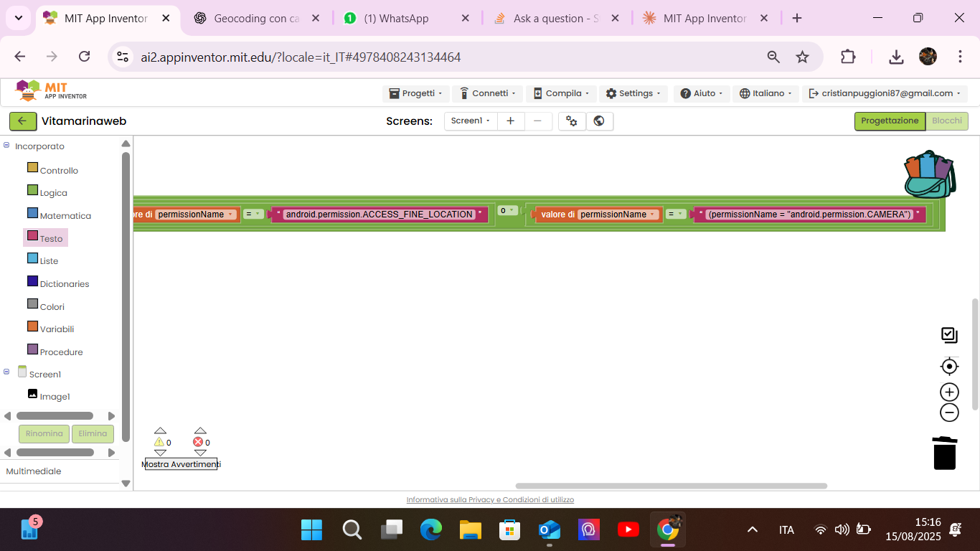
Task: Add a new screen with plus button
Action: point(510,121)
